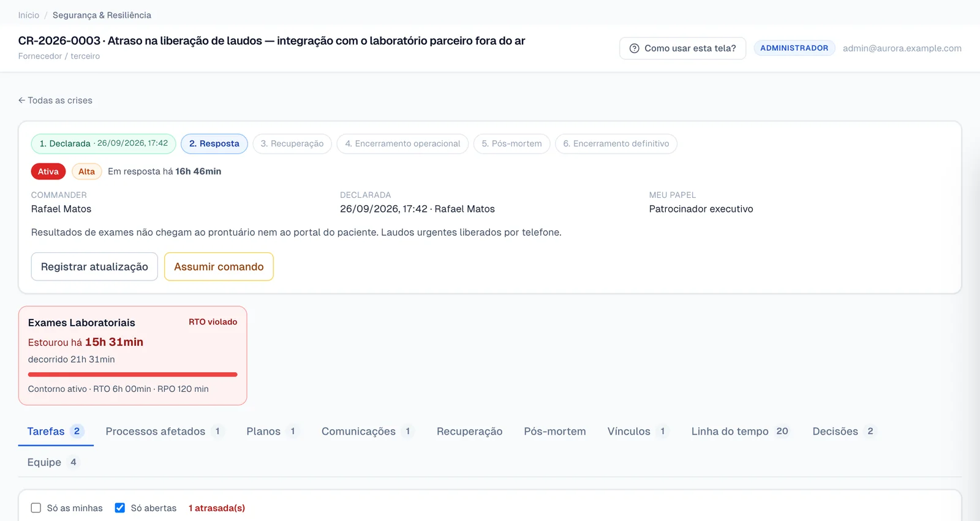Open the Vínculos tab
980x521 pixels.
pos(638,431)
